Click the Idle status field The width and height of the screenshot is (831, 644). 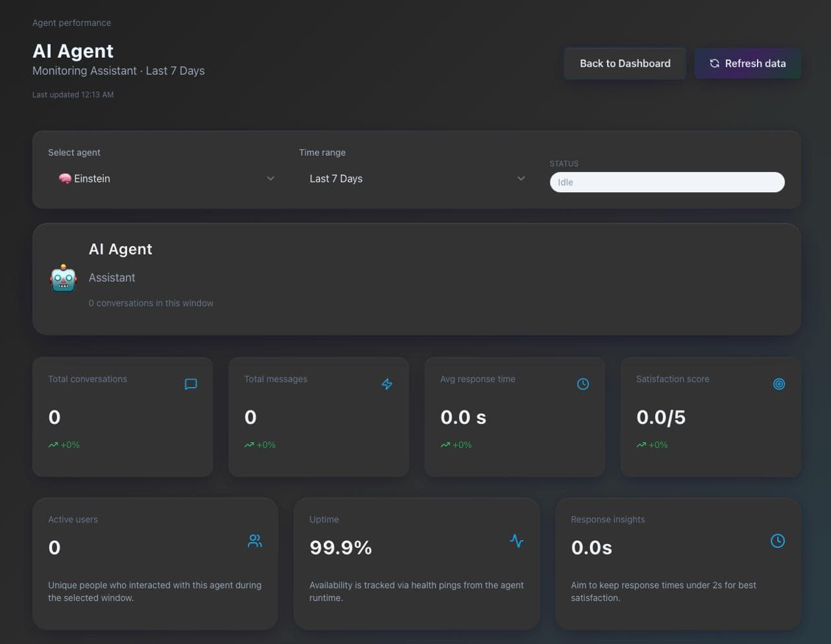pyautogui.click(x=667, y=182)
